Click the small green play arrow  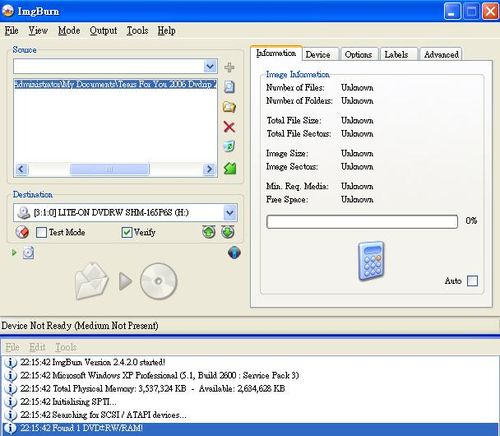tap(14, 253)
